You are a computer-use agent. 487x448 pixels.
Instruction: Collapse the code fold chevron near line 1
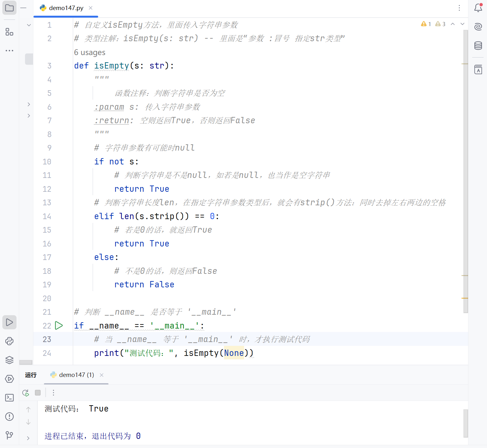(x=29, y=25)
